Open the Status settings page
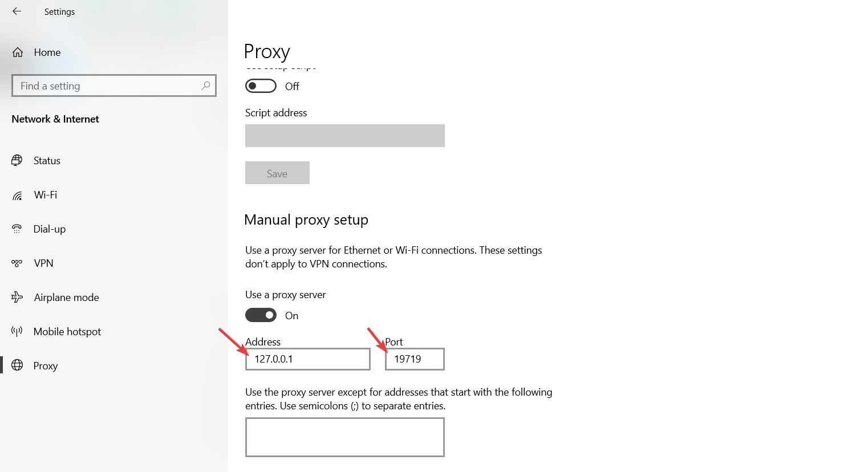Viewport: 868px width, 472px height. tap(47, 161)
